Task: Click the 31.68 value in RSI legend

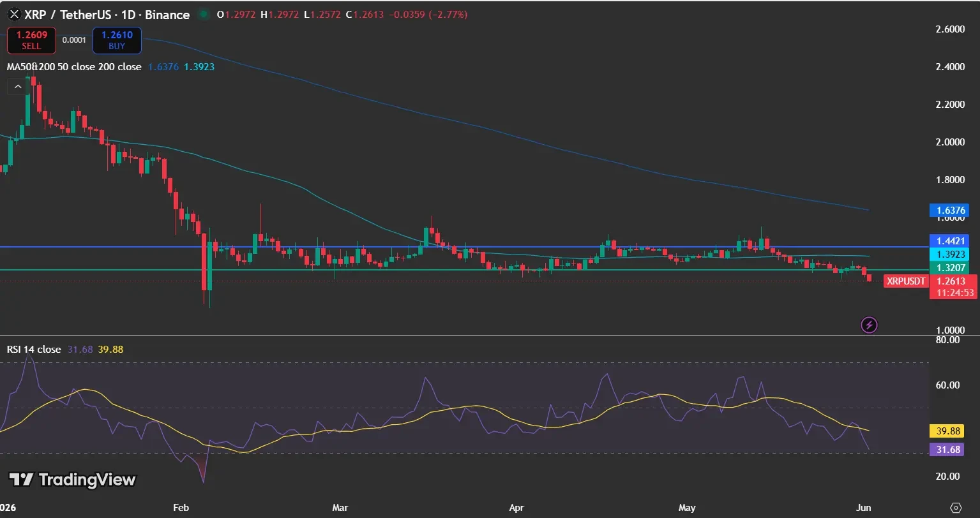Action: point(80,349)
